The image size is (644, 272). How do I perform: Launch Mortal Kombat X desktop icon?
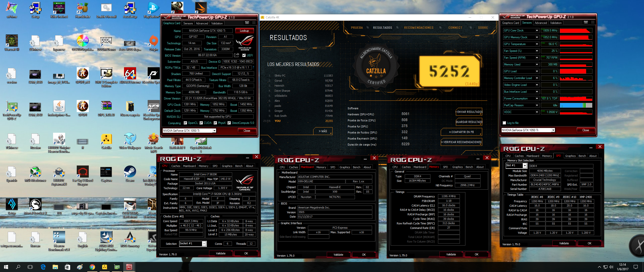click(x=35, y=206)
